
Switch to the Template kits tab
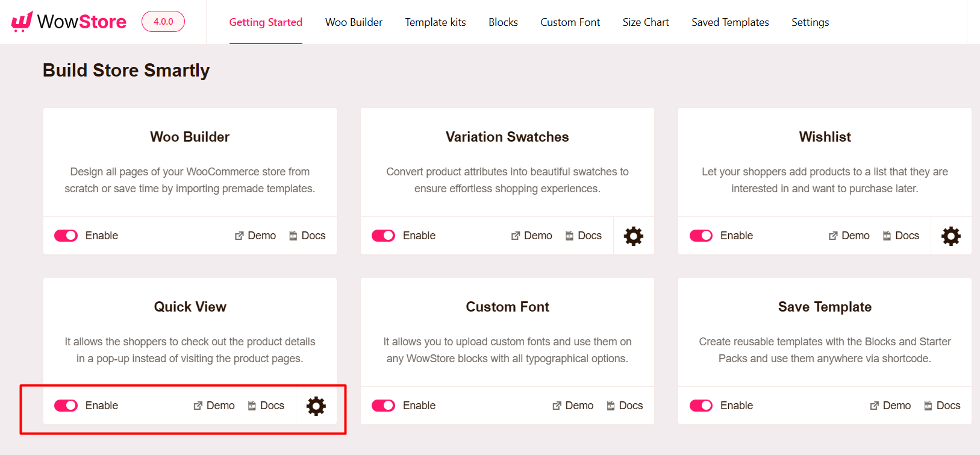435,22
